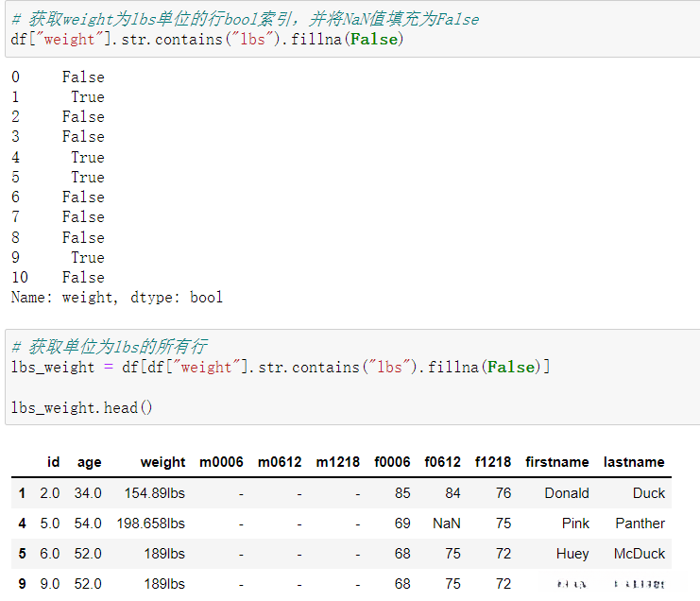
Task: Select the 'lastname' column header
Action: pos(634,462)
